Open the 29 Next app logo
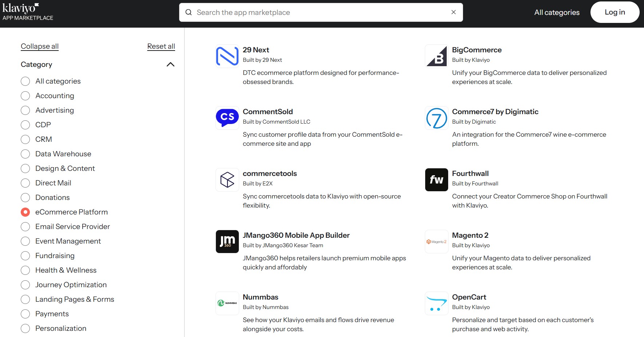This screenshot has height=337, width=644. pos(227,56)
